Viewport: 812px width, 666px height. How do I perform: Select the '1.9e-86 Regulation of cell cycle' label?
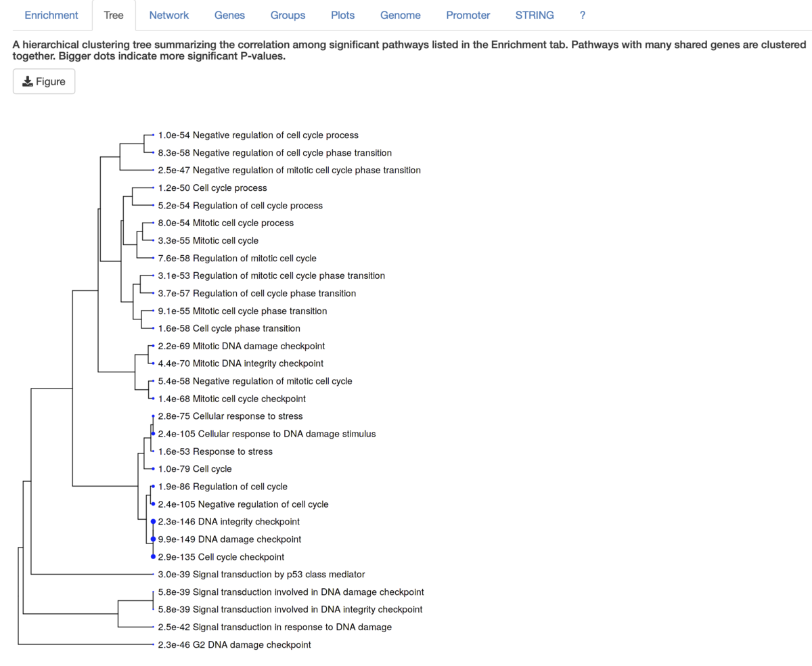[223, 487]
